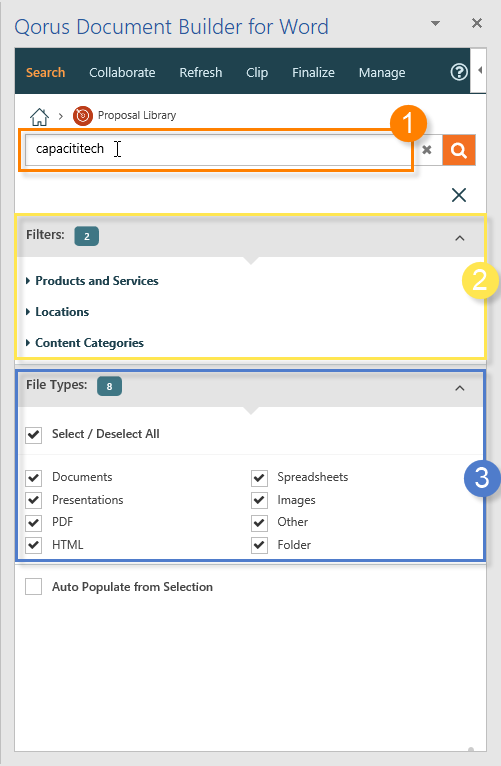Screen dimensions: 501x766
Task: Collapse the File Types section chevron
Action: click(x=459, y=388)
